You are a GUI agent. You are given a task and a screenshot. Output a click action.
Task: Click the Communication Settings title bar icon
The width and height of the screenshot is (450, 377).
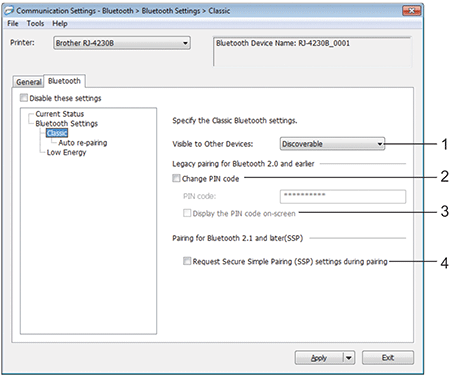point(9,10)
